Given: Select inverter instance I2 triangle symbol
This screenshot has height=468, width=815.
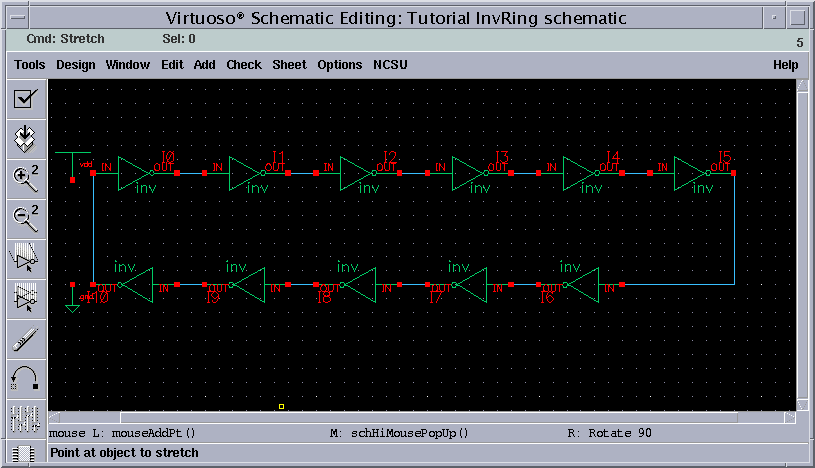Looking at the screenshot, I should point(357,173).
